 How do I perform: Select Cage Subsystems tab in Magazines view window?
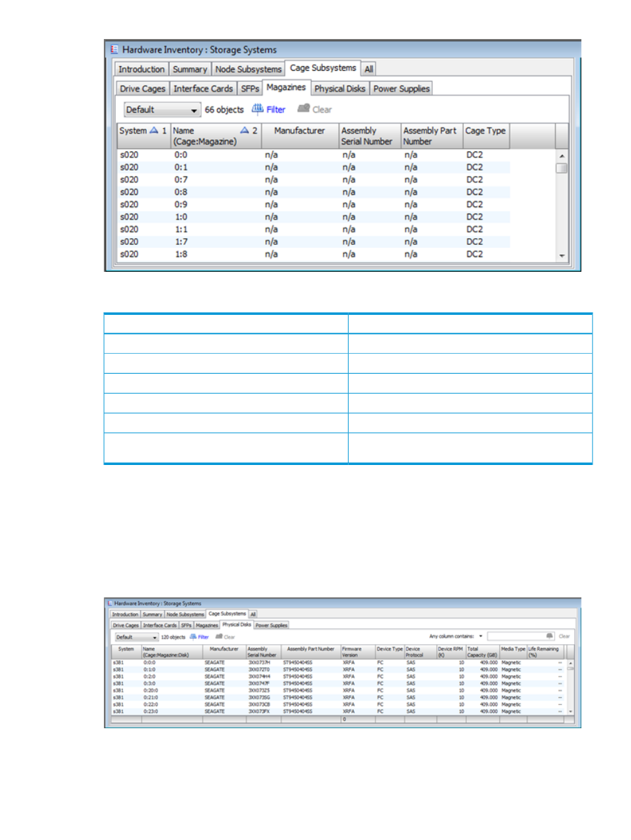coord(323,67)
